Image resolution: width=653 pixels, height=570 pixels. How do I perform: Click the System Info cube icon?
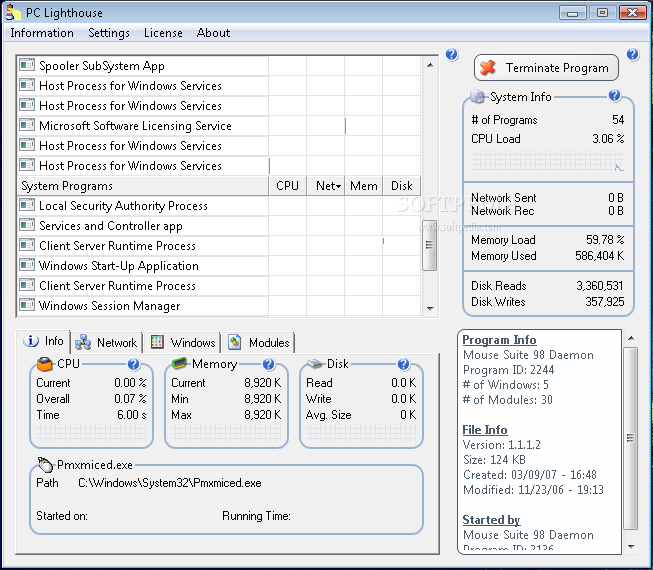477,97
